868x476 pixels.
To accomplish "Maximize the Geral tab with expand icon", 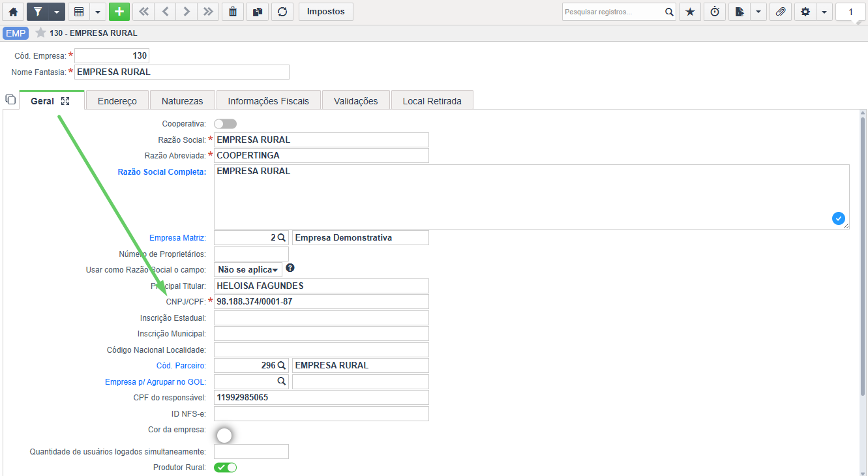I will click(x=65, y=101).
